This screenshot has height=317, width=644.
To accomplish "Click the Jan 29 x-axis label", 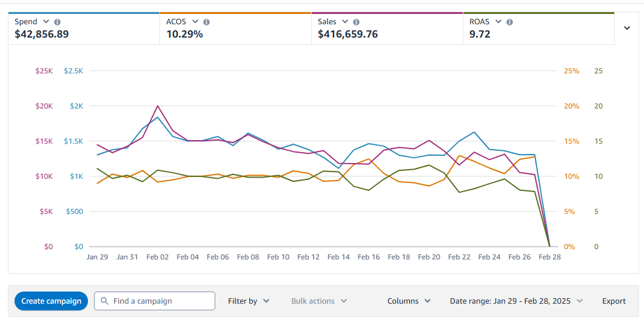I will tap(98, 257).
